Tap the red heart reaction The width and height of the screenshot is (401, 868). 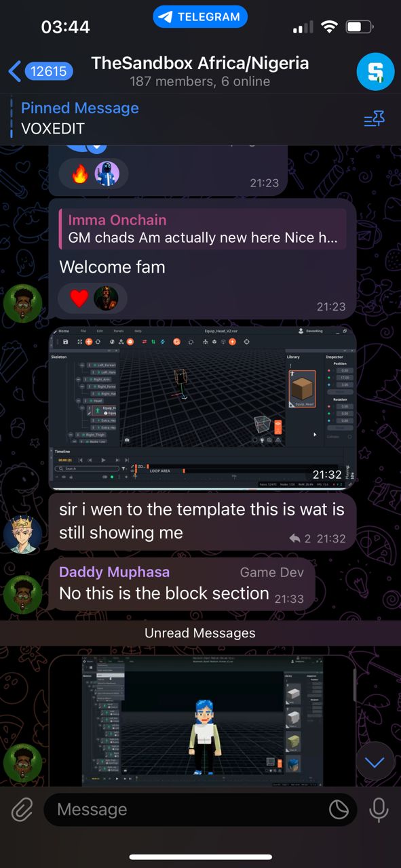pyautogui.click(x=79, y=298)
